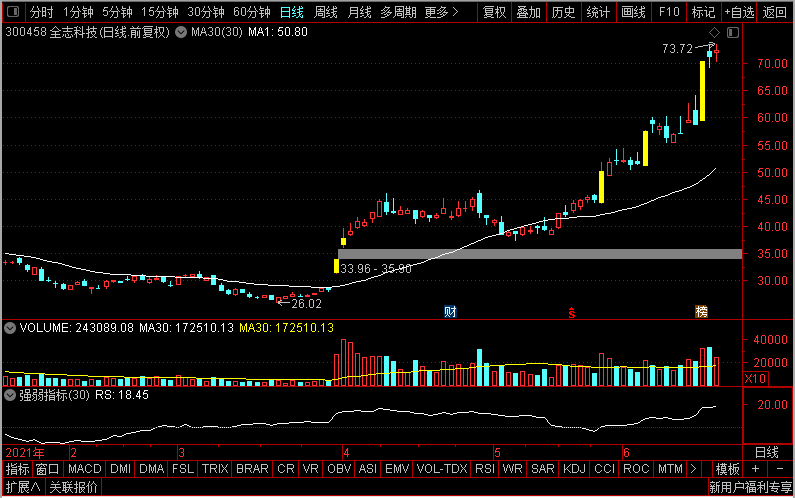Select the 月线 monthly period

tap(359, 12)
